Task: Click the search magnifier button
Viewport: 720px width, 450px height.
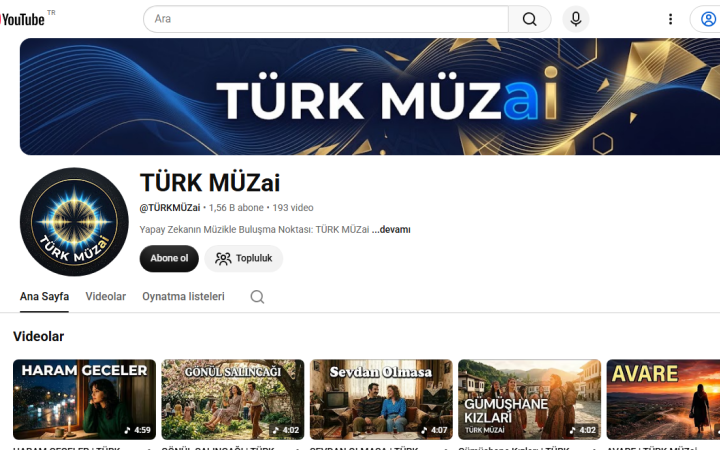Action: click(x=529, y=19)
